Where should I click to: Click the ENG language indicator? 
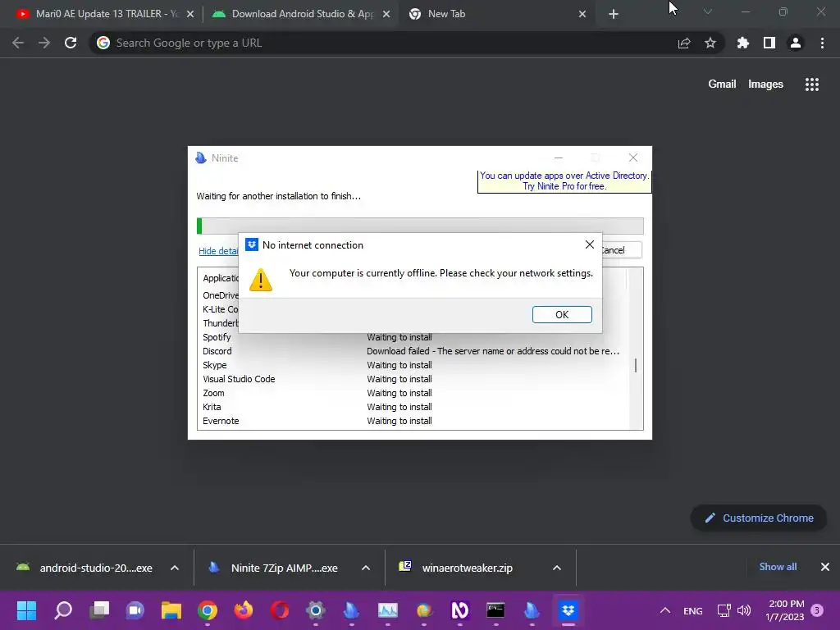click(x=693, y=610)
